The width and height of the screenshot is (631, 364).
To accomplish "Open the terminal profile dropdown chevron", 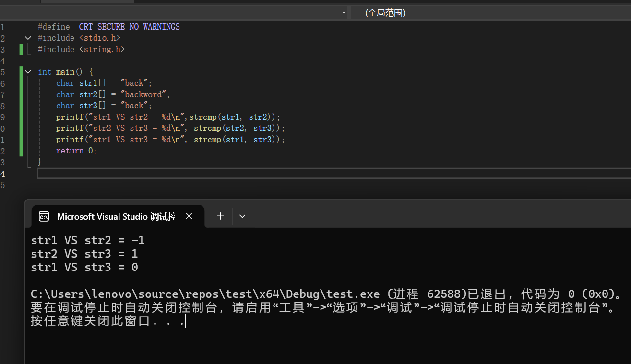I will pyautogui.click(x=242, y=216).
